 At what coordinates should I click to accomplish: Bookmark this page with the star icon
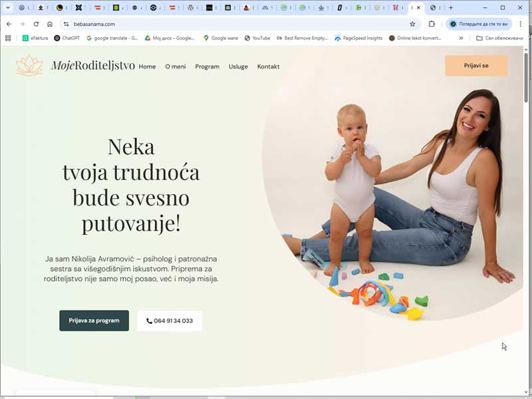click(x=412, y=24)
